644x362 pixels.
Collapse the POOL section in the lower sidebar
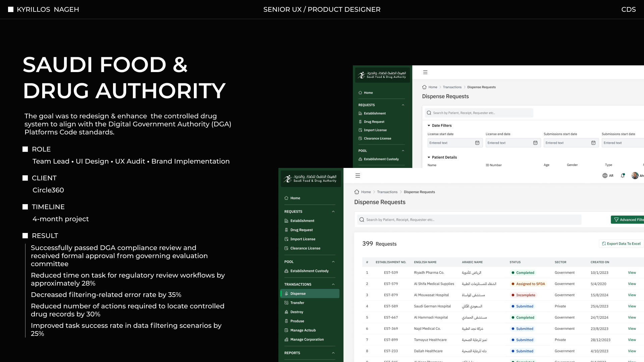[333, 262]
